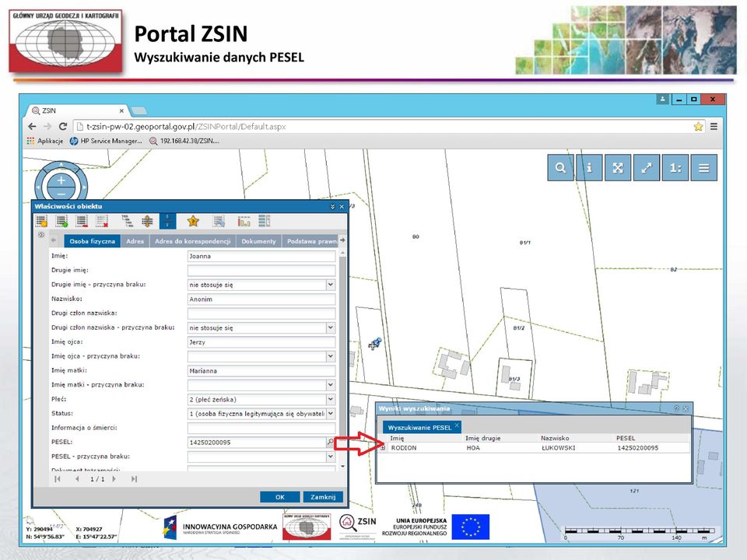The image size is (747, 560).
Task: Open the Aplikacje bookmarks shortcut
Action: [45, 141]
